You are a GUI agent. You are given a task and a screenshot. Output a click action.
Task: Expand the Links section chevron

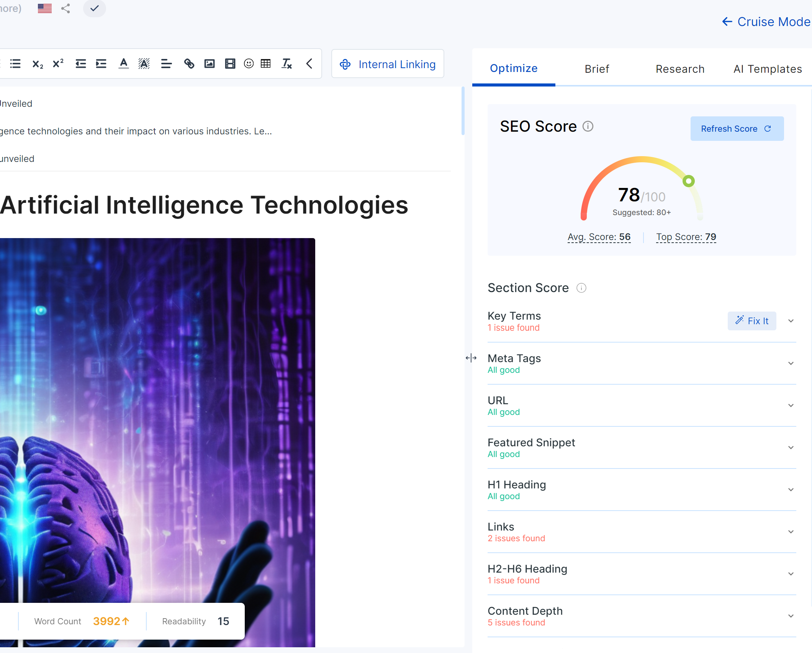791,532
